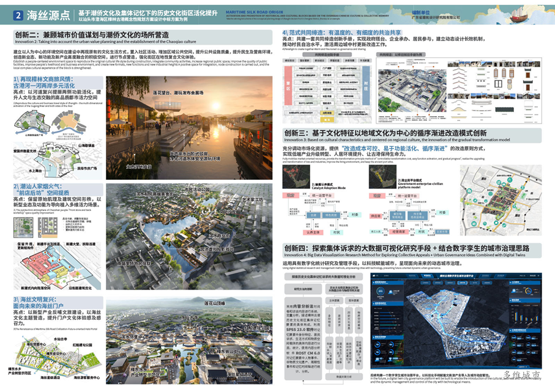
Task: Click the heading 2\ 潮汕人家烟火气
Action: pos(37,187)
